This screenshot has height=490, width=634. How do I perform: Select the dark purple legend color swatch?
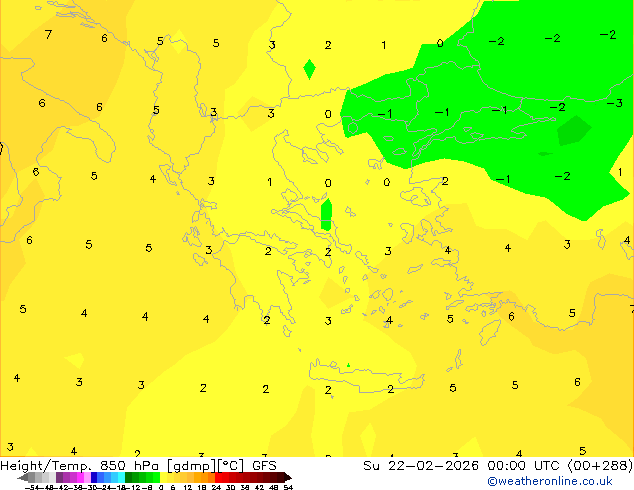pos(59,477)
